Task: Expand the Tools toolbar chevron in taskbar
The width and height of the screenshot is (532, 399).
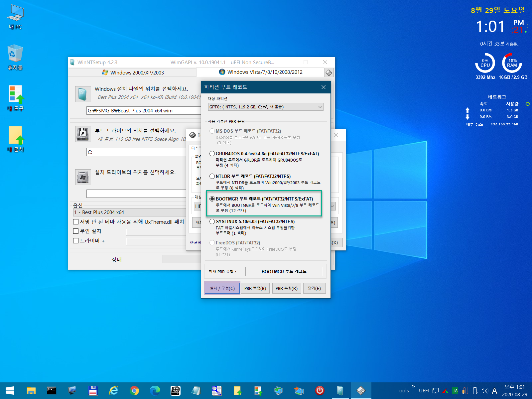Action: [413, 386]
